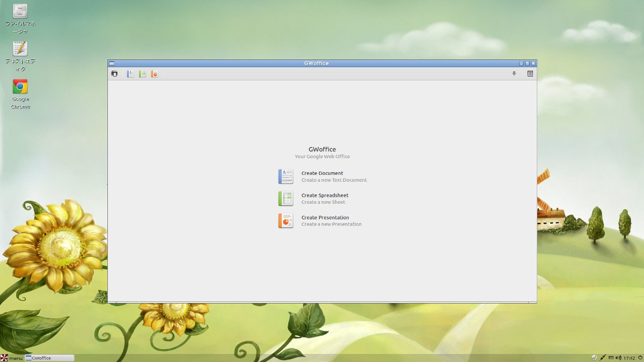Click the Create Document blue icon
Image resolution: width=644 pixels, height=362 pixels.
[286, 176]
